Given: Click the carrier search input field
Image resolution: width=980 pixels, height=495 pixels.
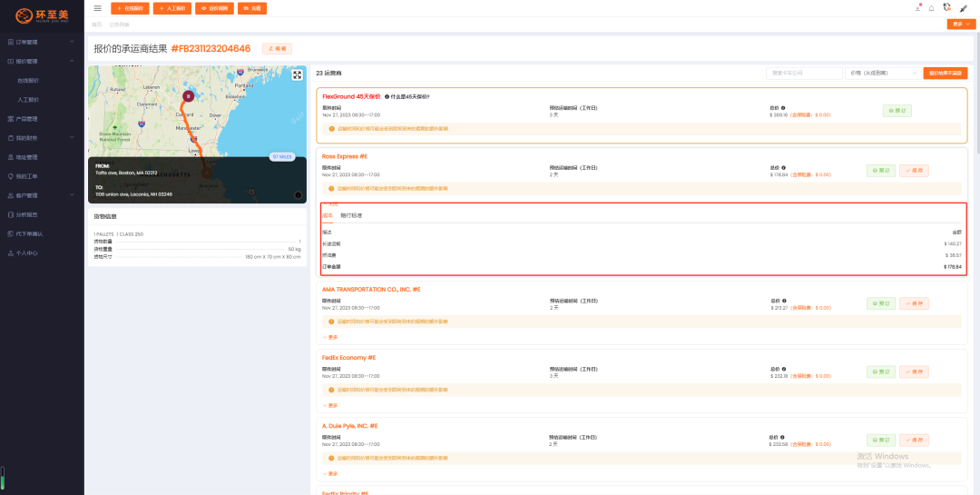Looking at the screenshot, I should pyautogui.click(x=804, y=74).
